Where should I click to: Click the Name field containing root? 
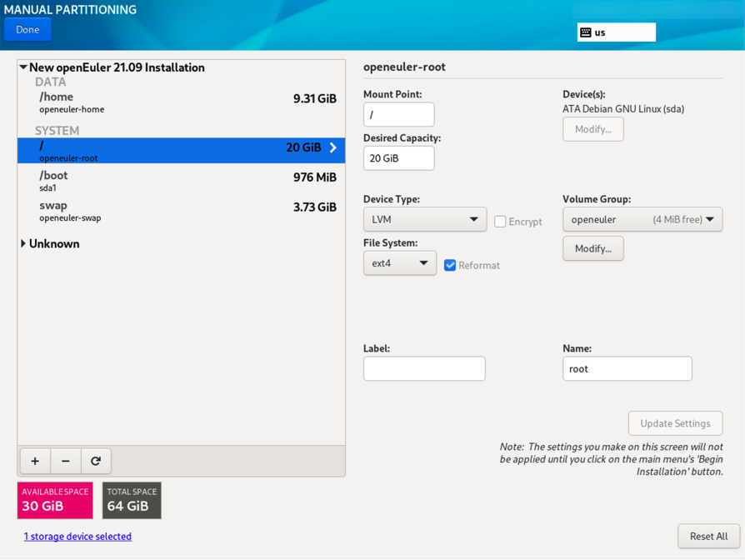click(x=627, y=368)
